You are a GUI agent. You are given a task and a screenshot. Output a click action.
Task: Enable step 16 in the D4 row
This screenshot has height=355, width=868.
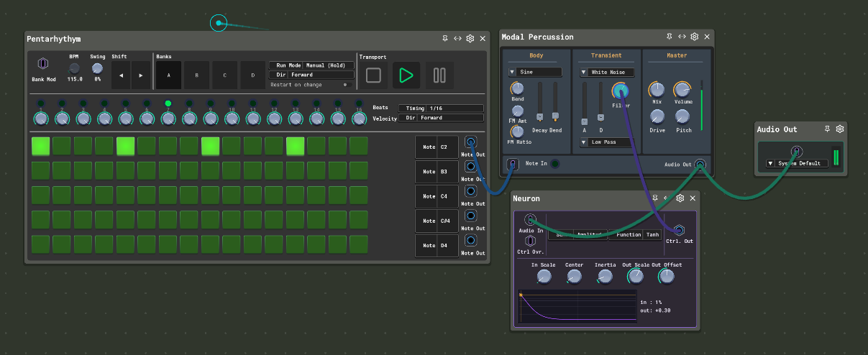[x=359, y=244]
